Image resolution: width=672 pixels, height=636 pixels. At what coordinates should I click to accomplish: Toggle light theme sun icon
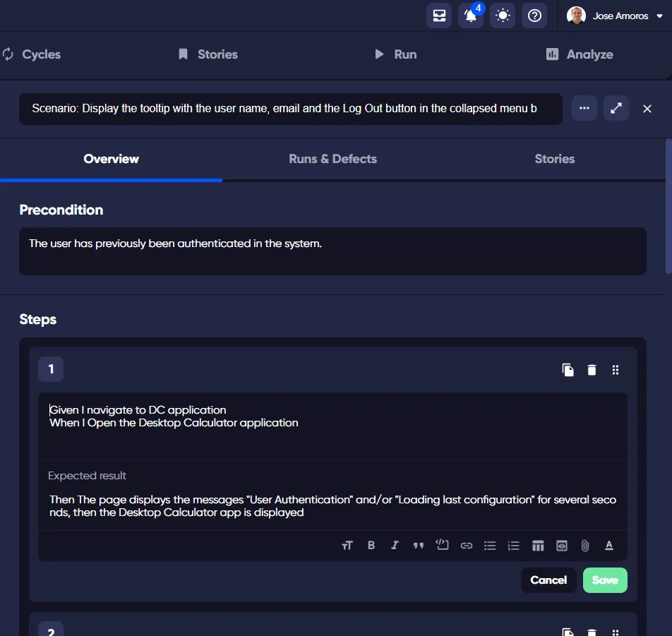click(503, 16)
